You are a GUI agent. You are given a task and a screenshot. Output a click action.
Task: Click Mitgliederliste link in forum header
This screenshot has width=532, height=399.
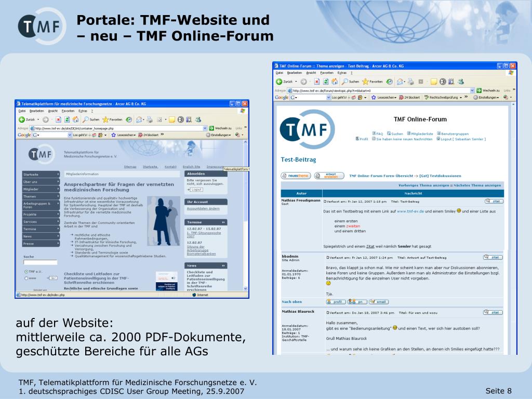pos(420,134)
